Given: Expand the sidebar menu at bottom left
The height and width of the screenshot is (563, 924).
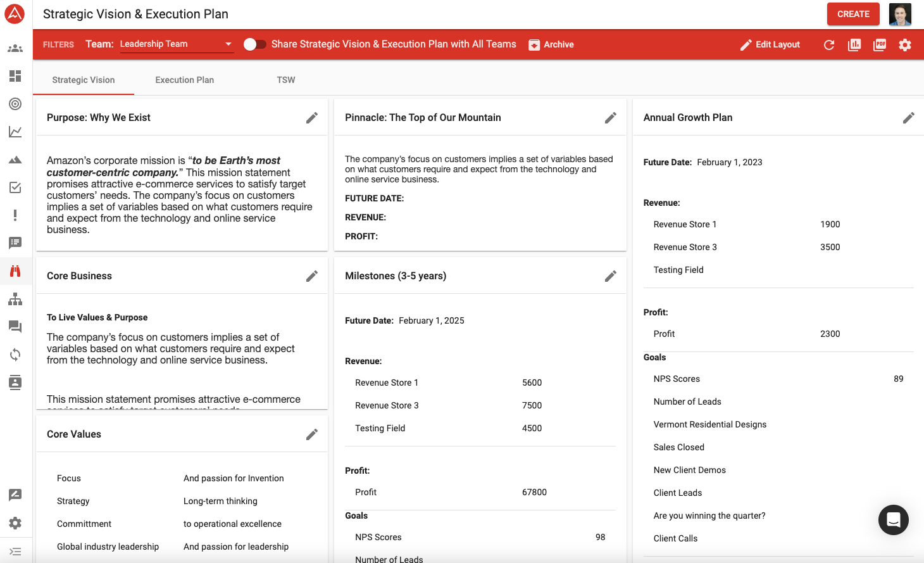Looking at the screenshot, I should click(15, 552).
